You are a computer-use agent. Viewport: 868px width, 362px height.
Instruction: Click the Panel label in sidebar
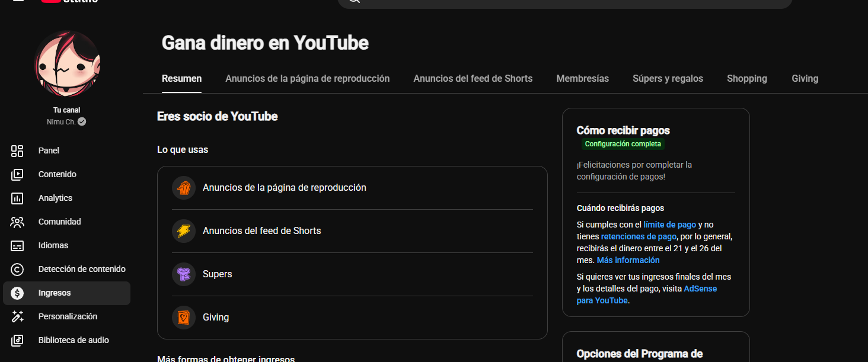[49, 150]
